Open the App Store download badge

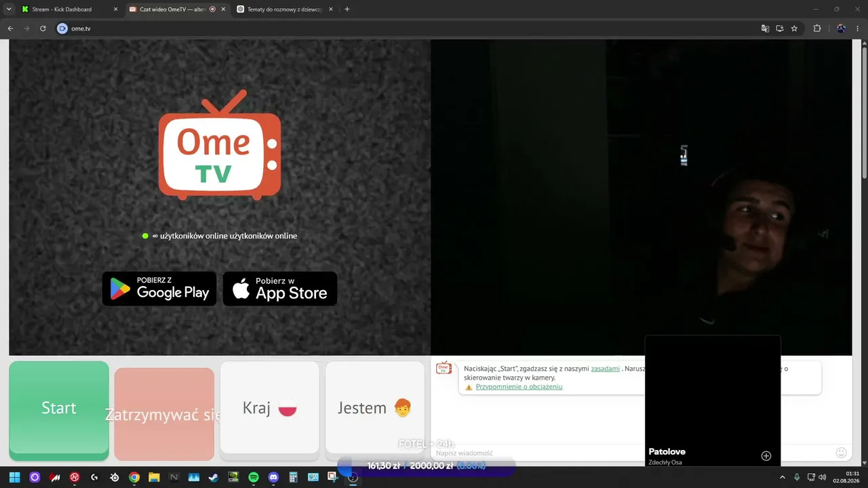tap(280, 289)
